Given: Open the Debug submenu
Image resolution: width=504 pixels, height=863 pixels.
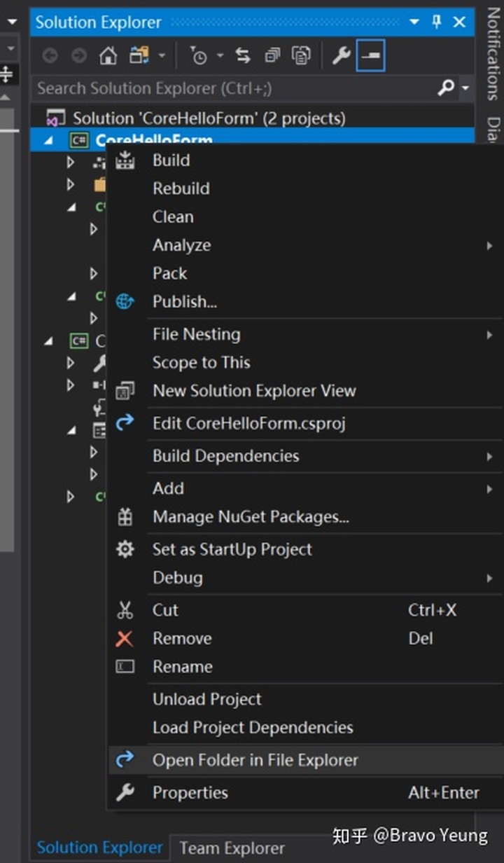Looking at the screenshot, I should coord(304,578).
